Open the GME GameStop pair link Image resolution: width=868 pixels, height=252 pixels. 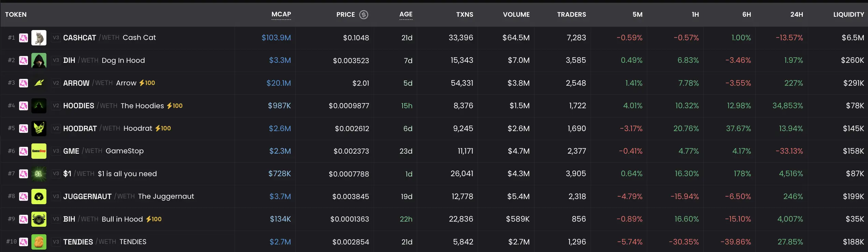pyautogui.click(x=103, y=151)
